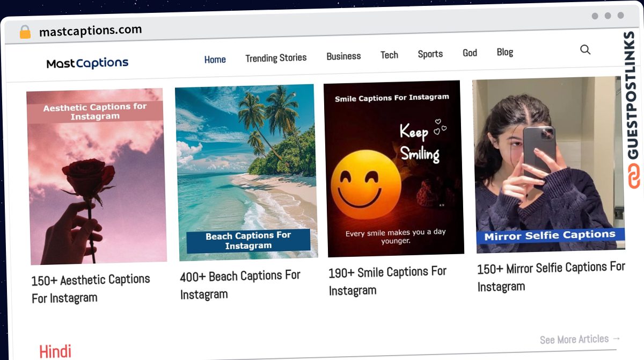Open '150+ Aesthetic Captions For Instagram' article link
The width and height of the screenshot is (644, 360).
point(91,289)
